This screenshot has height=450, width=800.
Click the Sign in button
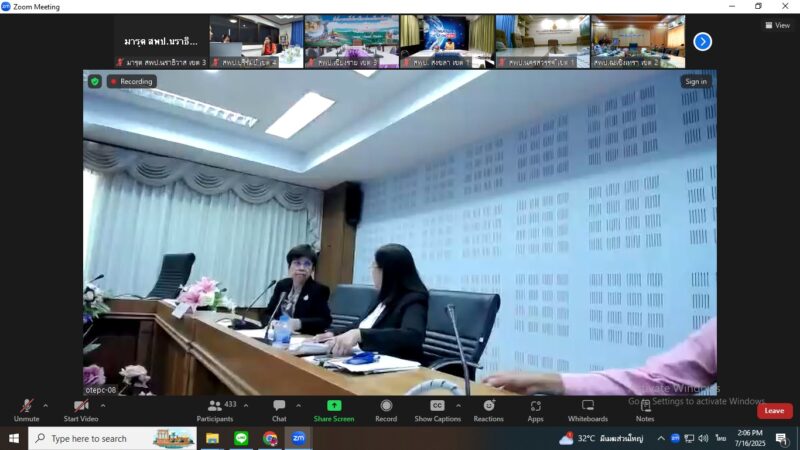click(695, 82)
